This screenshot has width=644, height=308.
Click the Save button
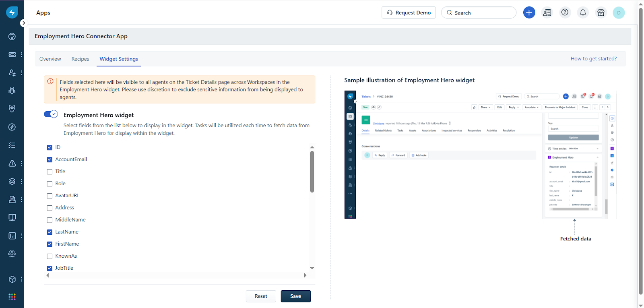(x=296, y=296)
